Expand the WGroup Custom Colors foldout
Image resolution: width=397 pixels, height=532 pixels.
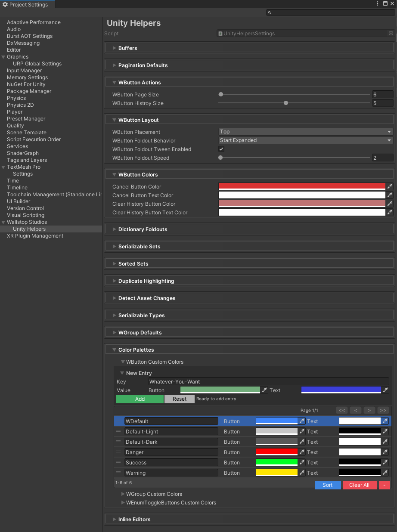tap(123, 494)
